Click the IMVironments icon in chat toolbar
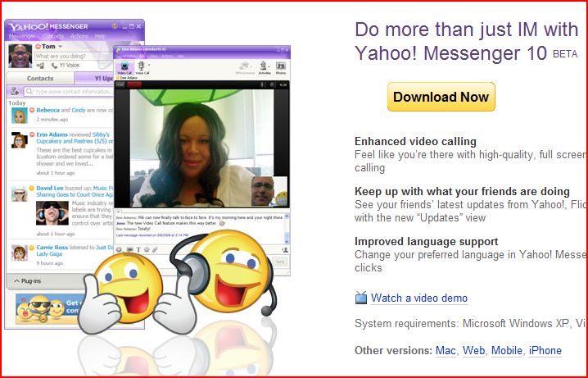The image size is (588, 378). tap(245, 67)
